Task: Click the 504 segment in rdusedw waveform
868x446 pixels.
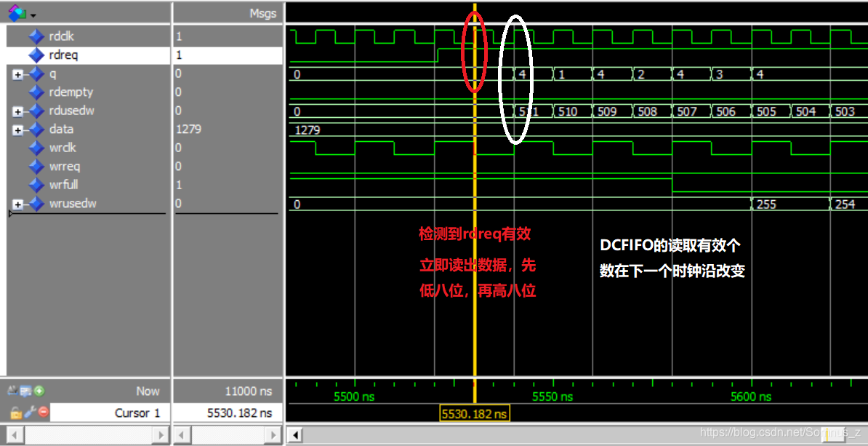Action: tap(811, 111)
